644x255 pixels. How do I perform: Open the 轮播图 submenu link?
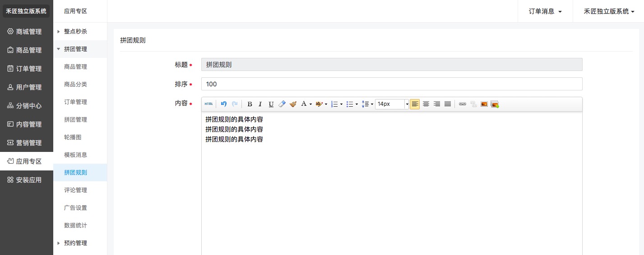73,137
